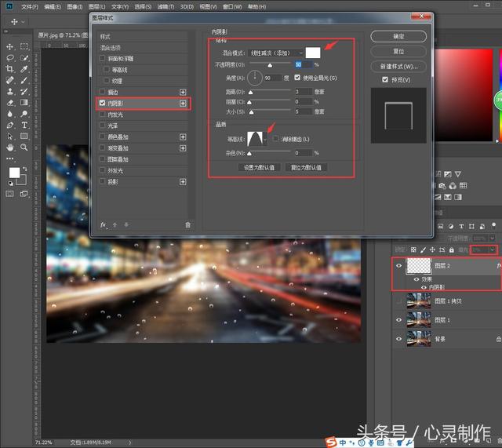
Task: Enable the 外发光 checkbox
Action: [103, 170]
